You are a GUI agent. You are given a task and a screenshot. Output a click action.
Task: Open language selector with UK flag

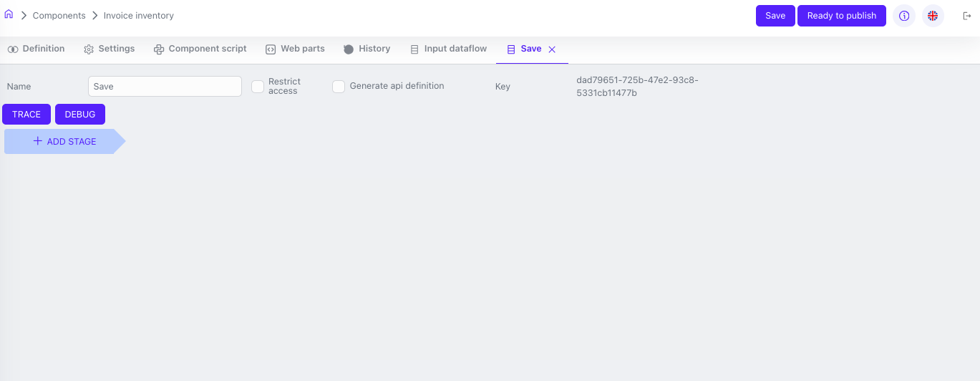point(932,16)
